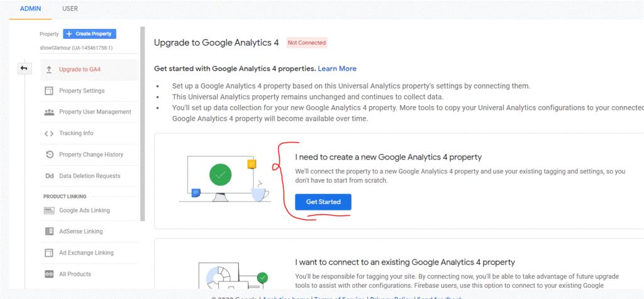644x299 pixels.
Task: Click the property column vertical scrollbar
Action: pos(143,124)
